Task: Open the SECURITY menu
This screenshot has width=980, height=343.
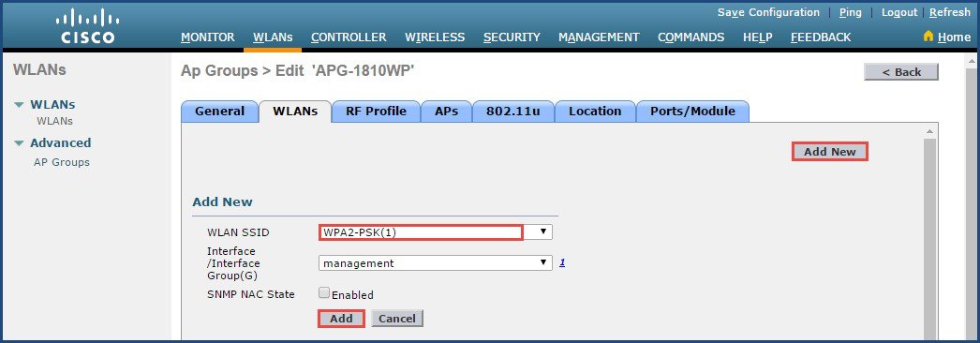Action: (x=512, y=37)
